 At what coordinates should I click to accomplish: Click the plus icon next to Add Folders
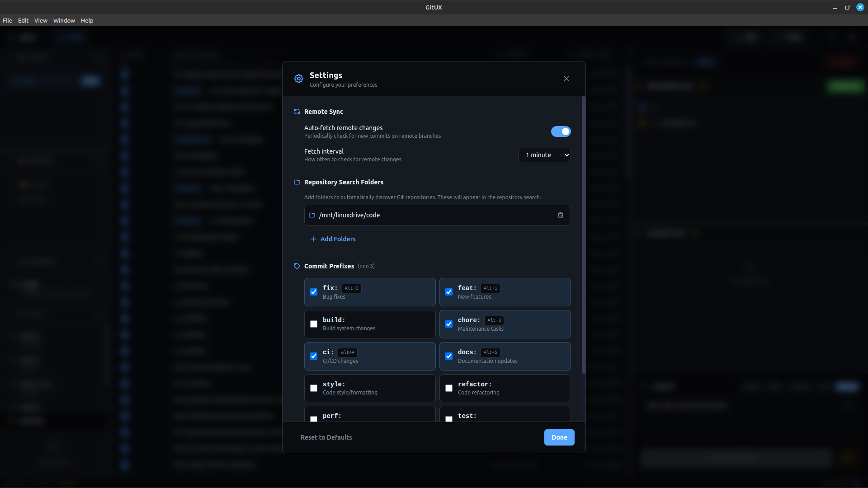click(x=313, y=239)
